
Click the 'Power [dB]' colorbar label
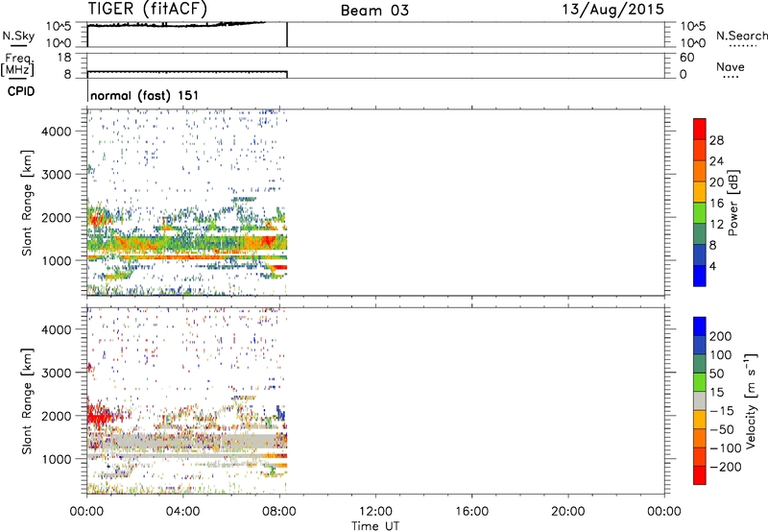(x=733, y=203)
